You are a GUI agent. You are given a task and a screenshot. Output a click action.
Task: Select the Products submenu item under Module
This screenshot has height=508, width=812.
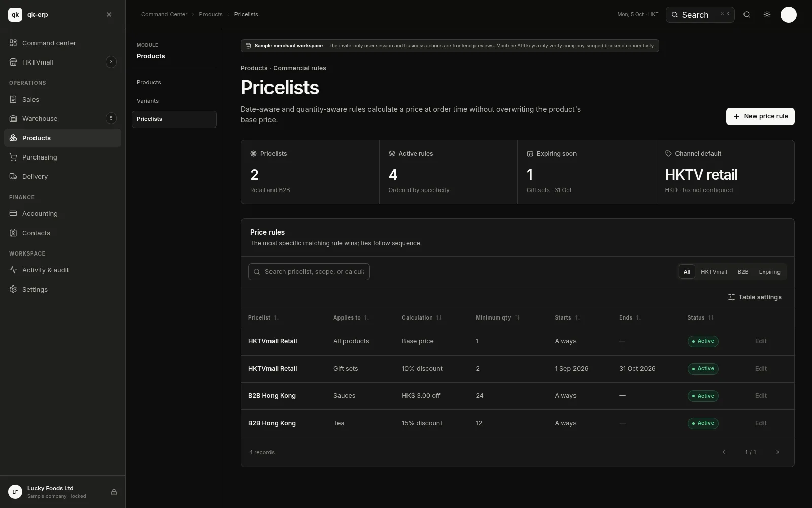coord(174,82)
